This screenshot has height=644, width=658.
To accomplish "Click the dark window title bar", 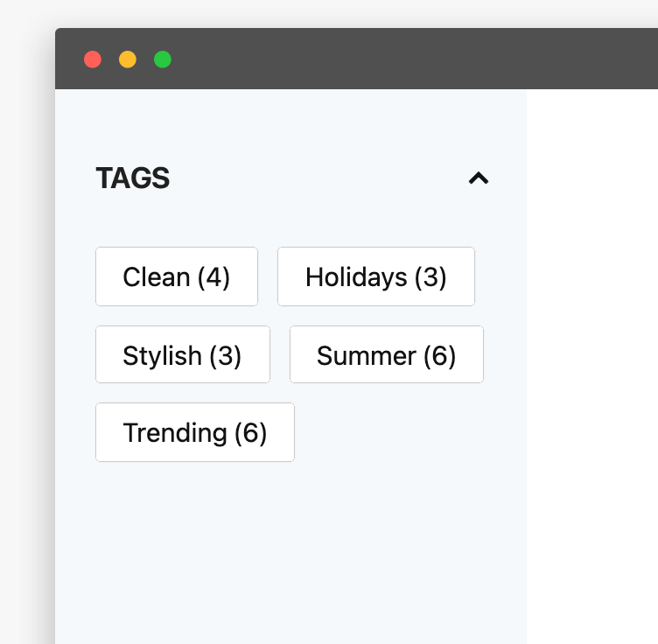I will tap(394, 59).
